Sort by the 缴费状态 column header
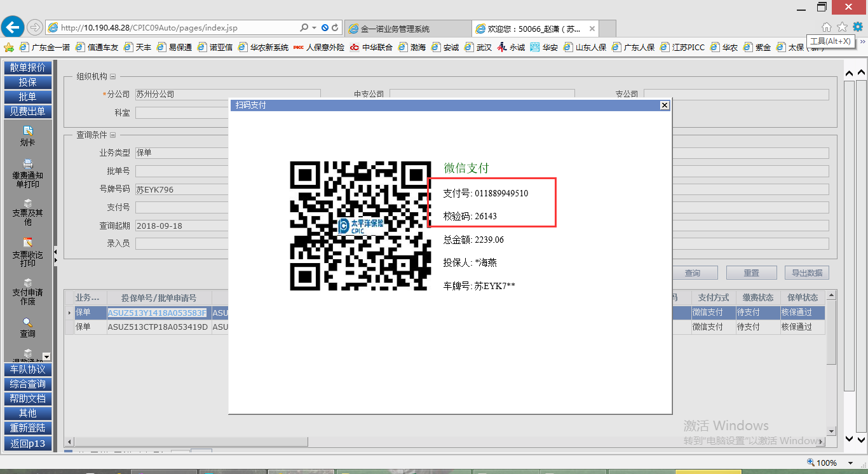 coord(758,297)
